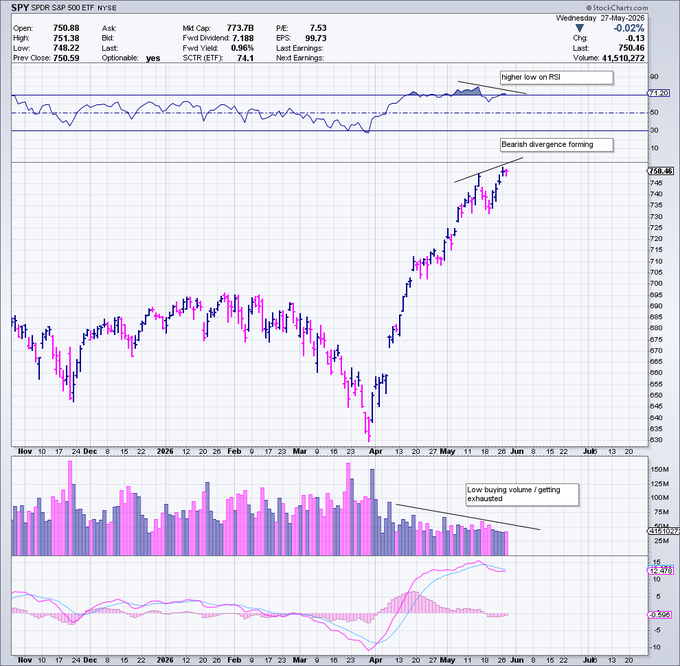Click the P/E ratio value 7.53
This screenshot has width=680, height=666.
tap(318, 28)
